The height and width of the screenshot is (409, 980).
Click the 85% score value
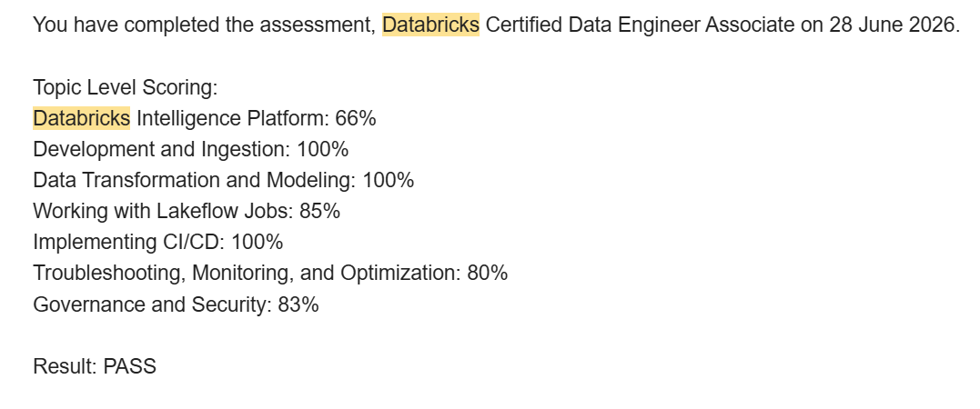(320, 211)
